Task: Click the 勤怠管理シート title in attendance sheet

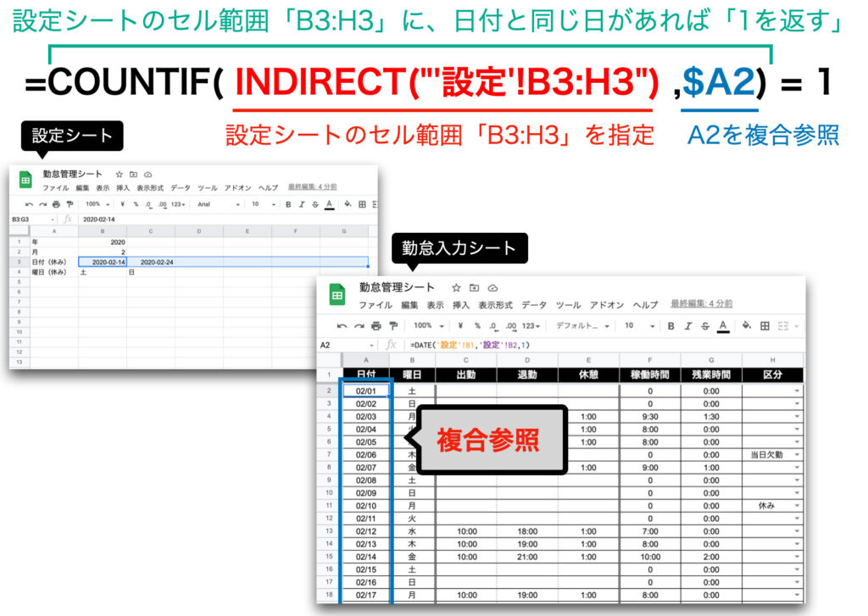Action: click(397, 287)
